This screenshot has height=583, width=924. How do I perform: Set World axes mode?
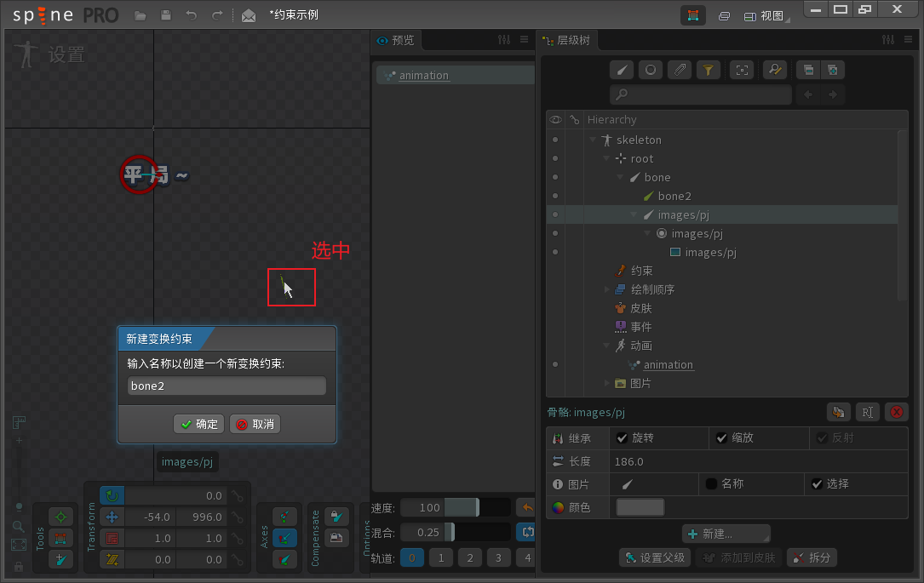(284, 559)
